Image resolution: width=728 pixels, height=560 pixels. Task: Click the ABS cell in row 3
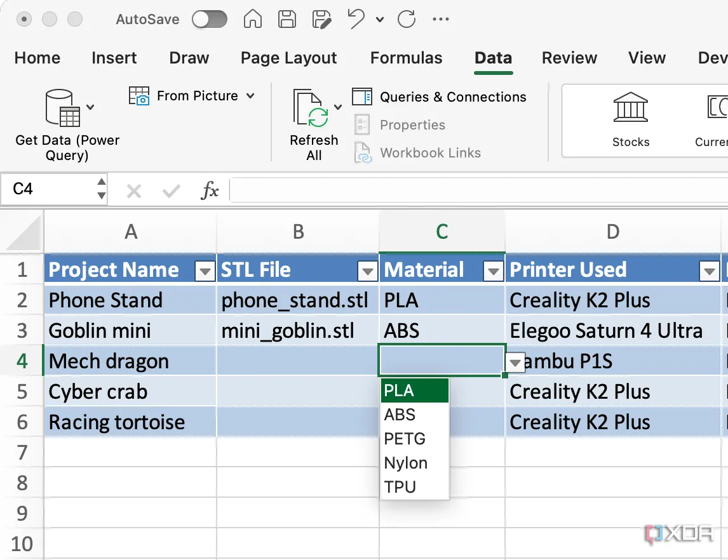pyautogui.click(x=442, y=331)
